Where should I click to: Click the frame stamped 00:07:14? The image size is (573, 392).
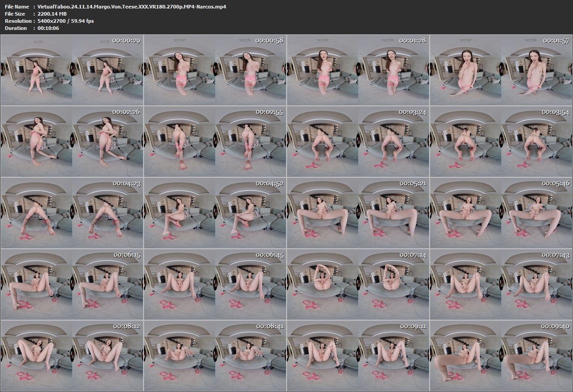(x=358, y=284)
